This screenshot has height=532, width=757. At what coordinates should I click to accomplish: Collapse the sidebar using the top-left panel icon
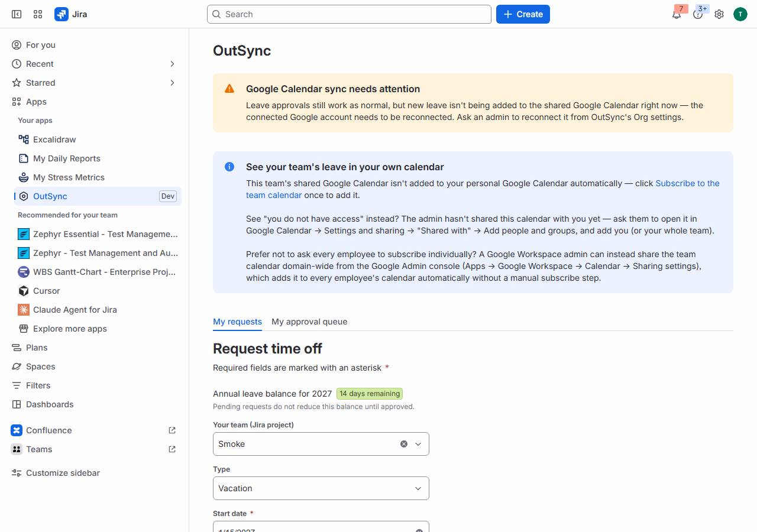tap(17, 14)
